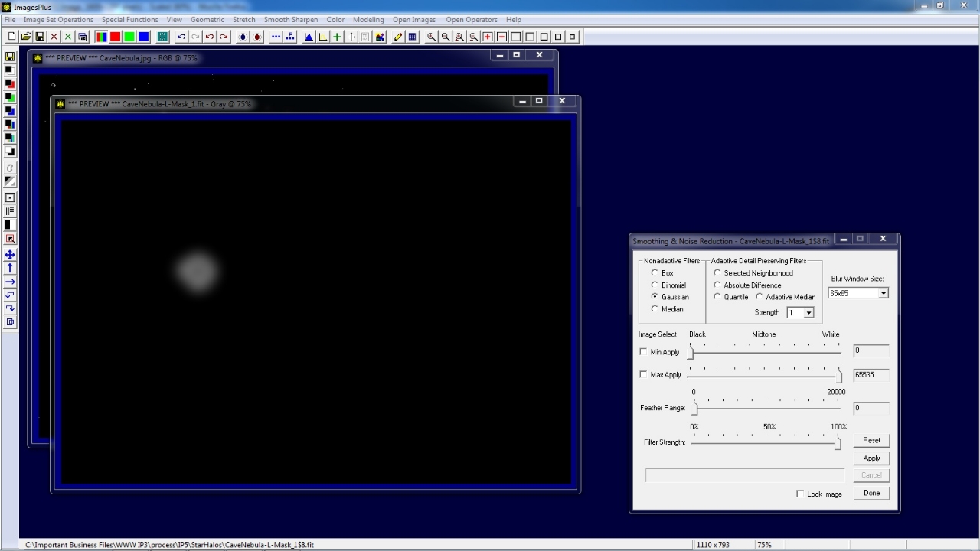This screenshot has height=551, width=980.
Task: Click the Save floppy disk toolbar icon
Action: click(40, 37)
